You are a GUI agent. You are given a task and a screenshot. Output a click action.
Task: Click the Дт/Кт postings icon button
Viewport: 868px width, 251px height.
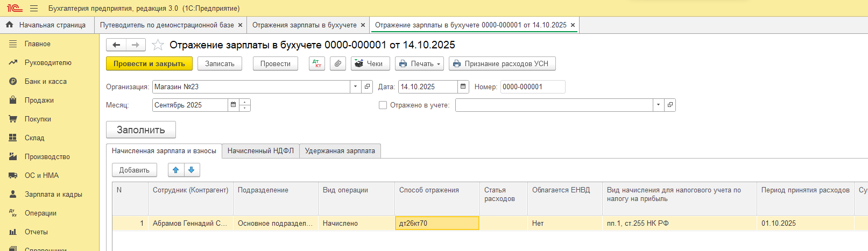click(317, 63)
